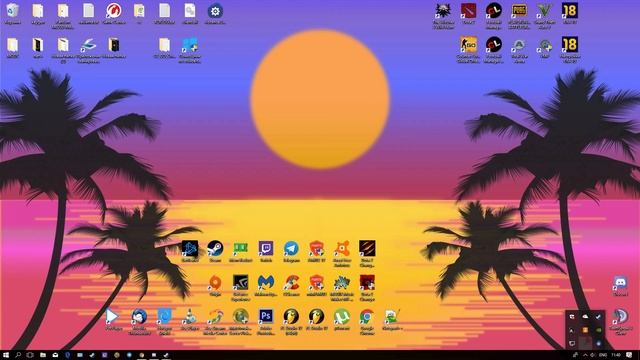Open the Windows Start menu

tap(6, 355)
